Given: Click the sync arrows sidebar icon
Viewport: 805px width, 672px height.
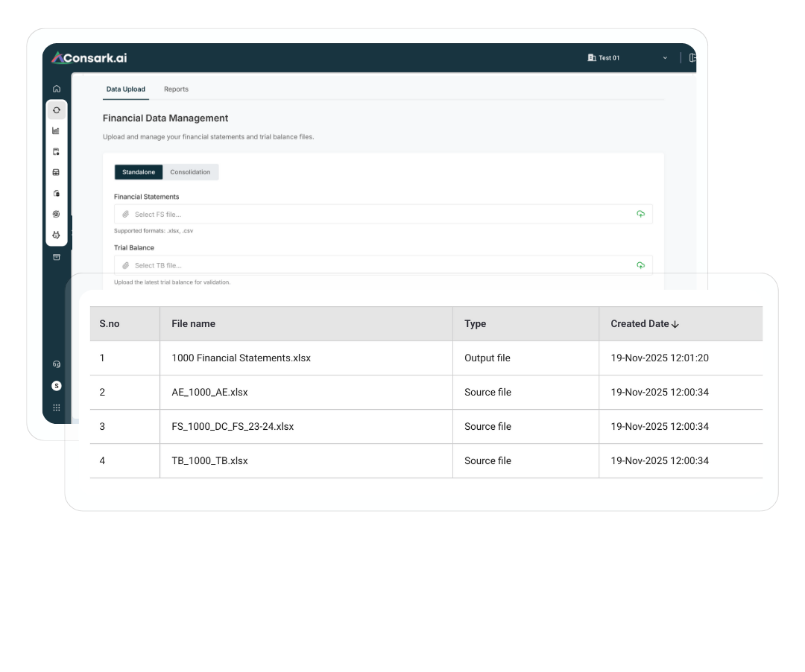Looking at the screenshot, I should point(57,110).
